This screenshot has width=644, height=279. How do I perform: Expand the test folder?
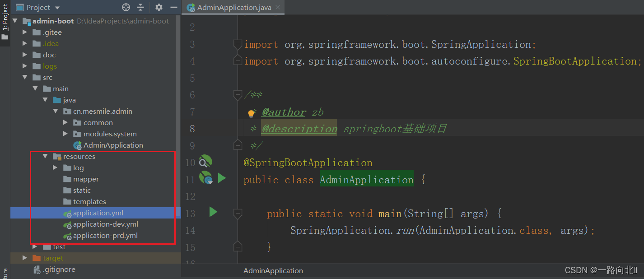pos(35,247)
